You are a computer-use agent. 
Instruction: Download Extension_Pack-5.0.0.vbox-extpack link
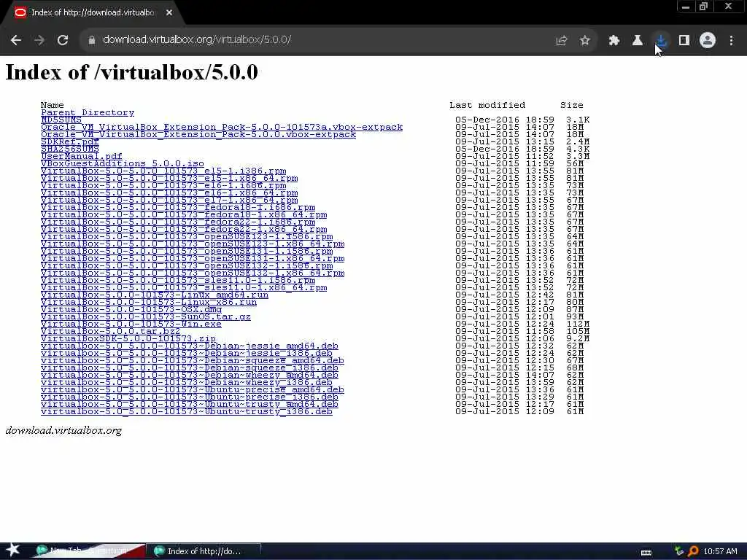[x=198, y=135]
